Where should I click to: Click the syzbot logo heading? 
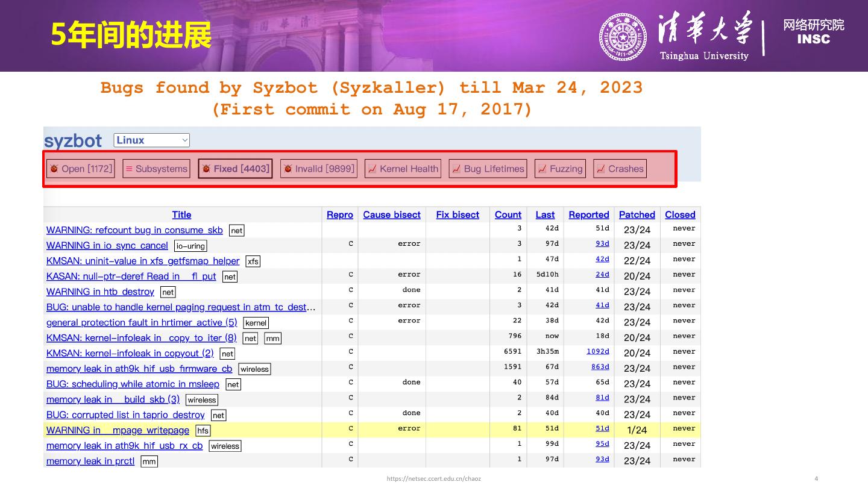(73, 141)
